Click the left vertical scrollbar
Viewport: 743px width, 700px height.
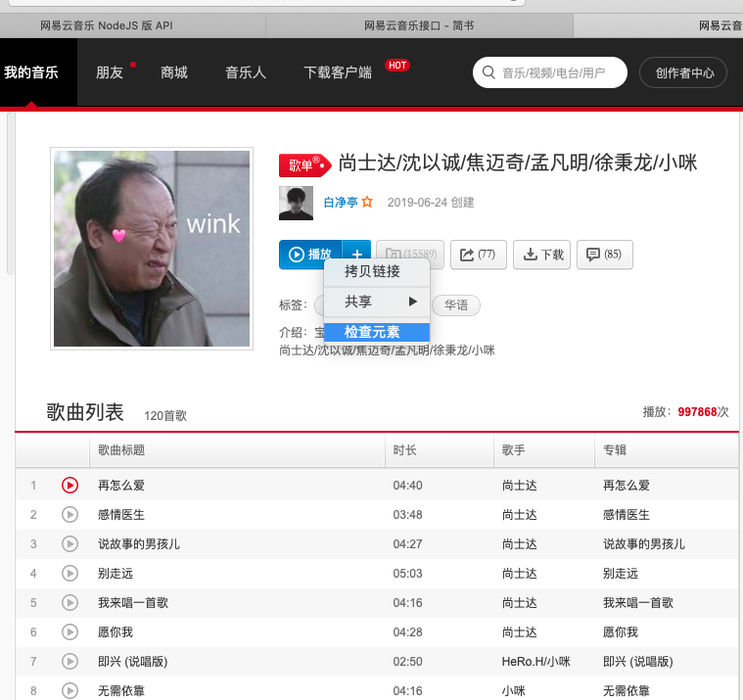click(10, 194)
